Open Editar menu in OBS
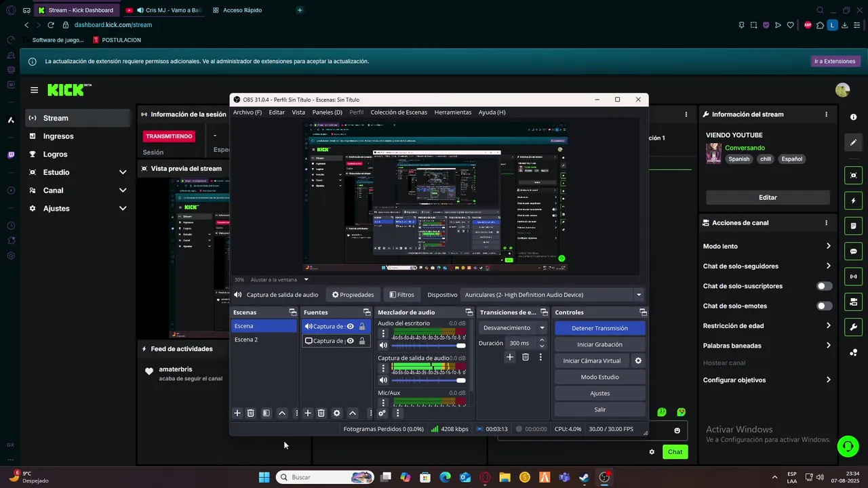 (x=277, y=112)
